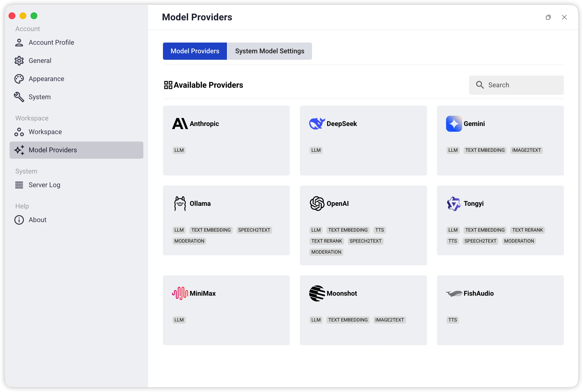
Task: Click the Moonshot striped circle logo
Action: point(317,293)
